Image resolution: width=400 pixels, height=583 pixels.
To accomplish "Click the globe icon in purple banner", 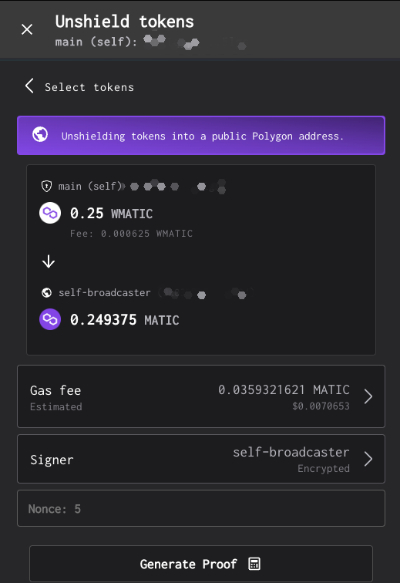I will tap(40, 134).
